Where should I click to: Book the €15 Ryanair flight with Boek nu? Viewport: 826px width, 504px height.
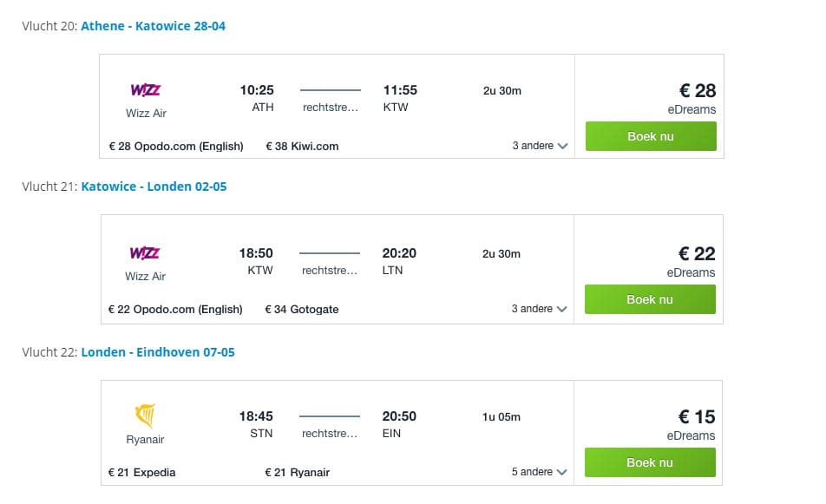(650, 462)
